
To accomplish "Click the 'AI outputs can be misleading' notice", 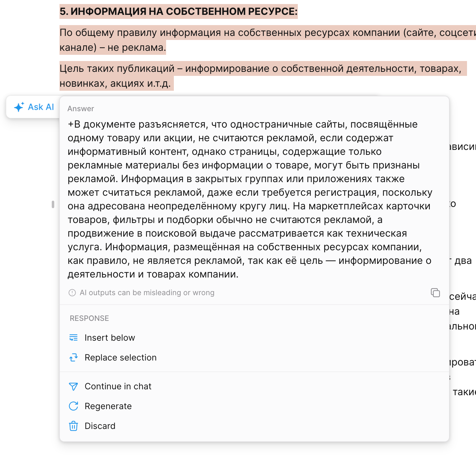I will (147, 293).
